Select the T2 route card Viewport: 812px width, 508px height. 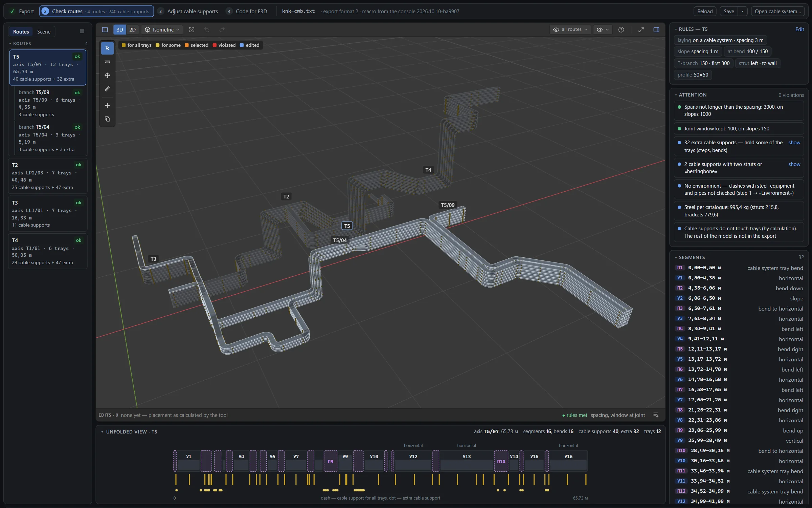point(48,176)
